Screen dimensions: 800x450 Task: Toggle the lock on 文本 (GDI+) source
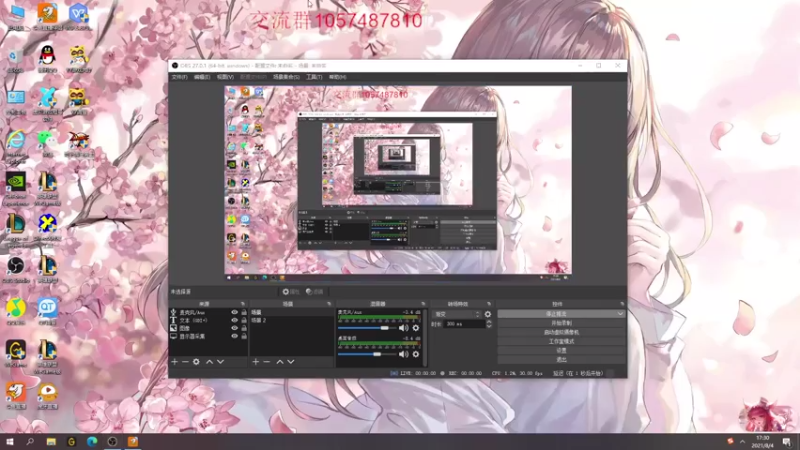(x=244, y=320)
